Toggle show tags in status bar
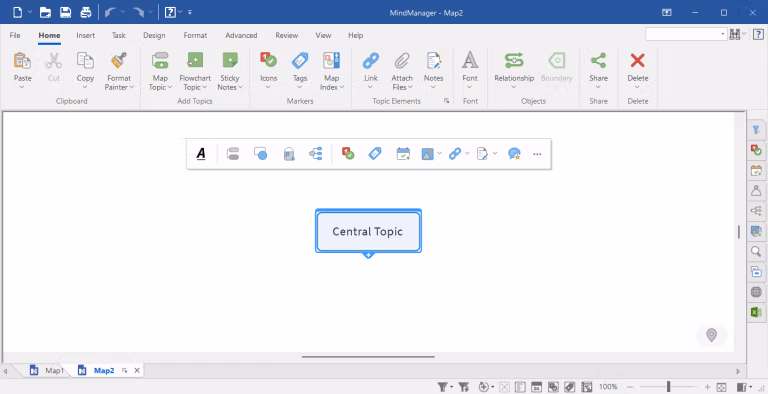Screen dimensions: 768x394 coord(570,387)
